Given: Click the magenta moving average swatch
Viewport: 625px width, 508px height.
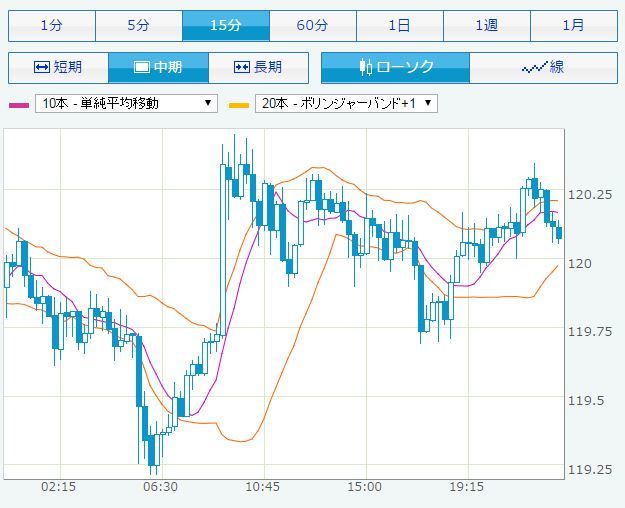Looking at the screenshot, I should [19, 105].
